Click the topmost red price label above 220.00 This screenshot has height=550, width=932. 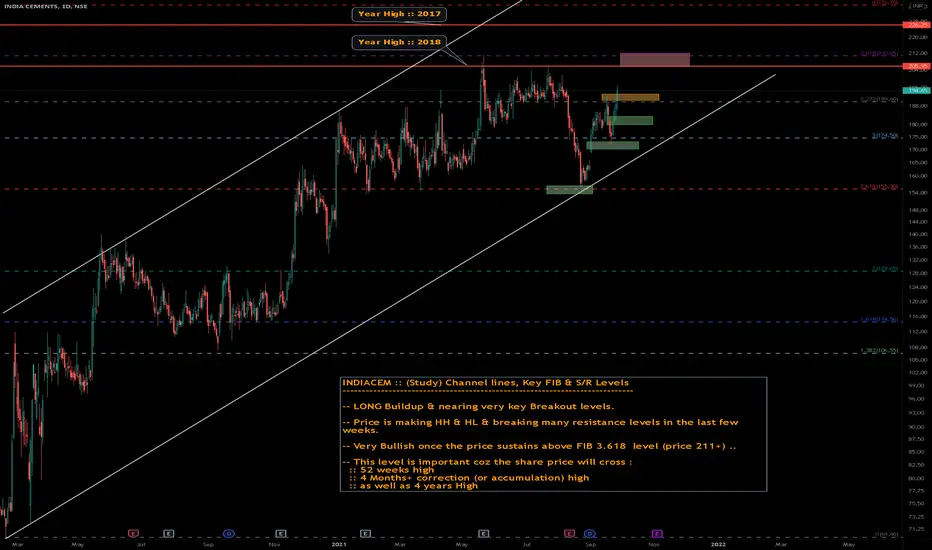[x=916, y=25]
